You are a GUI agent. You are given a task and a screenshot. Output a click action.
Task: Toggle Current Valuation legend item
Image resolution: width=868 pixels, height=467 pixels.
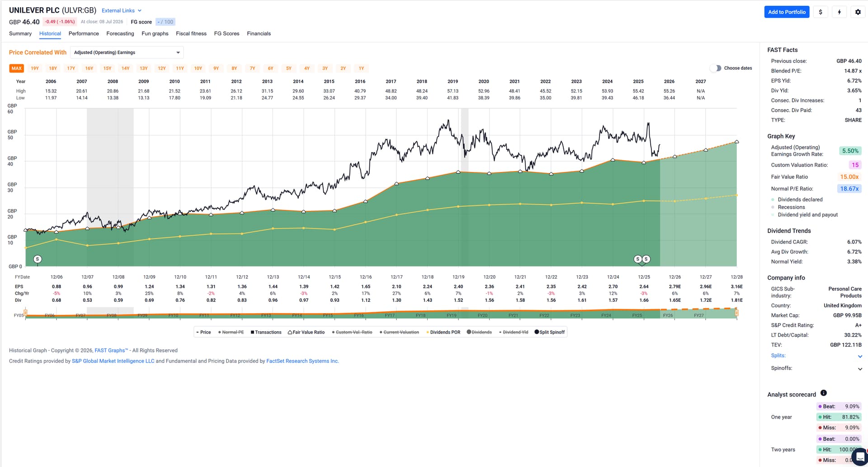tap(399, 332)
